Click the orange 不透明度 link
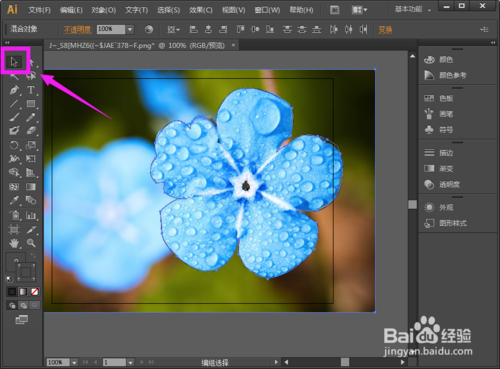This screenshot has width=500, height=369. [77, 30]
